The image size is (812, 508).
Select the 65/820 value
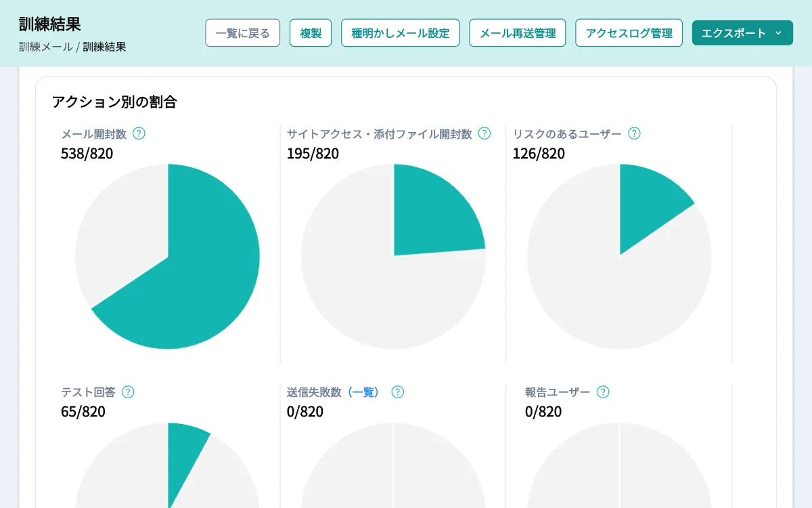click(83, 412)
